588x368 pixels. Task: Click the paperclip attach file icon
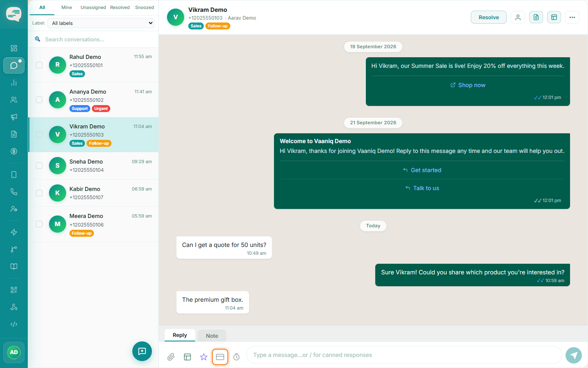point(171,357)
